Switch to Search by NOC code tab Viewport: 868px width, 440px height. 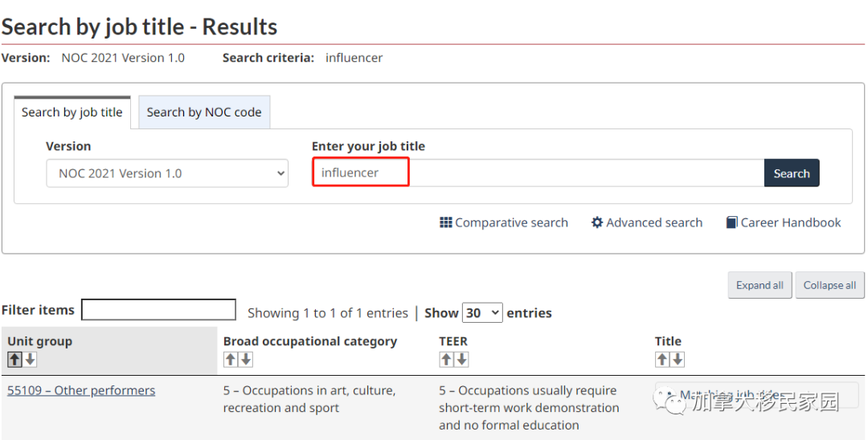coord(204,112)
